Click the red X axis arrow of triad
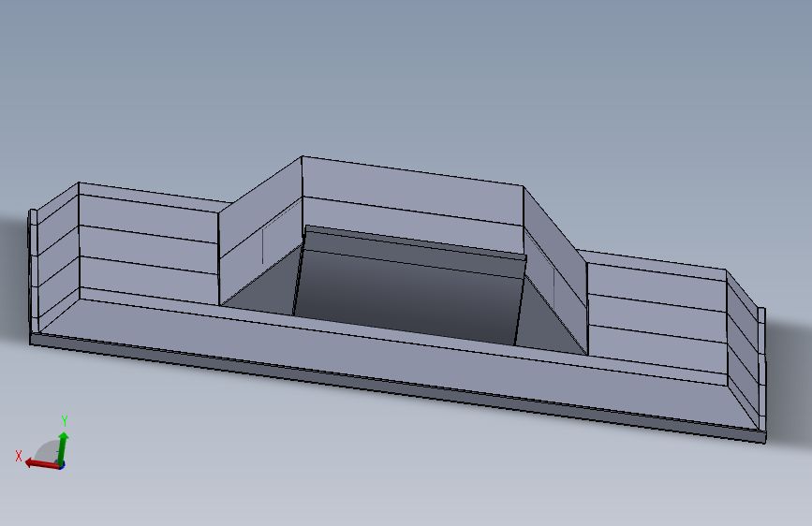Image resolution: width=812 pixels, height=526 pixels. (42, 463)
